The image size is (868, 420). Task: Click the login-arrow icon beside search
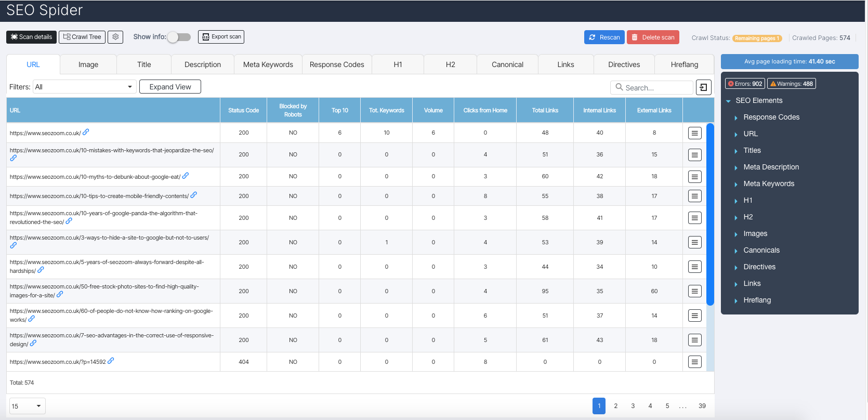703,87
